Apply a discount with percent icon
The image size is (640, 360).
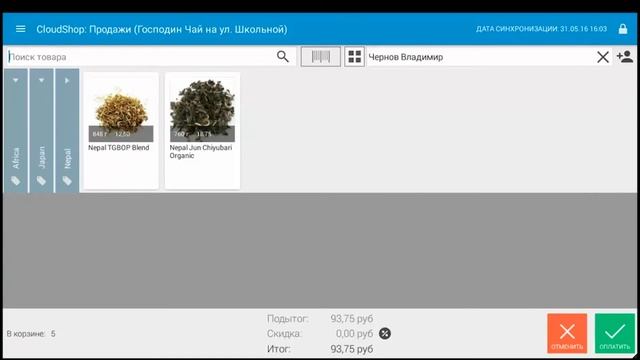tap(384, 333)
